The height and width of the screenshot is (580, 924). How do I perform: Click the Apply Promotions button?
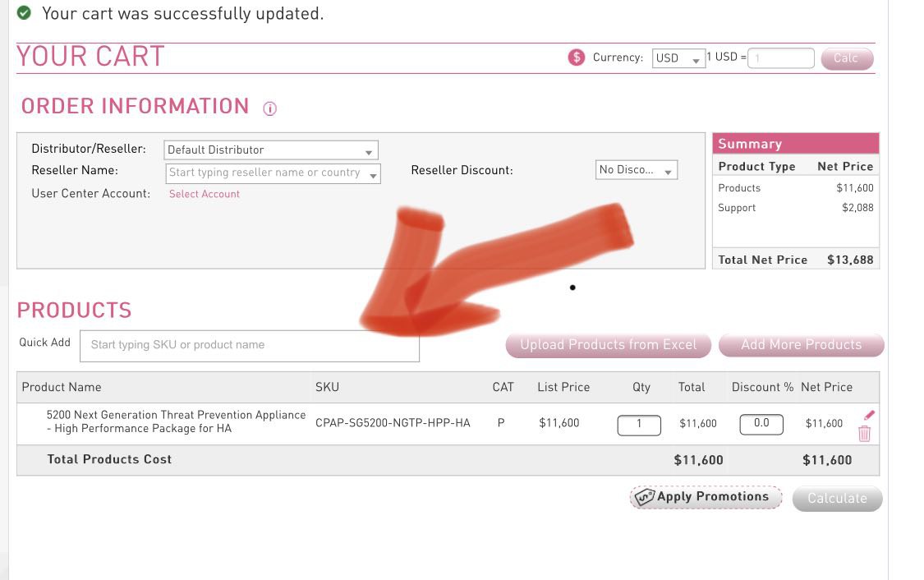coord(706,497)
